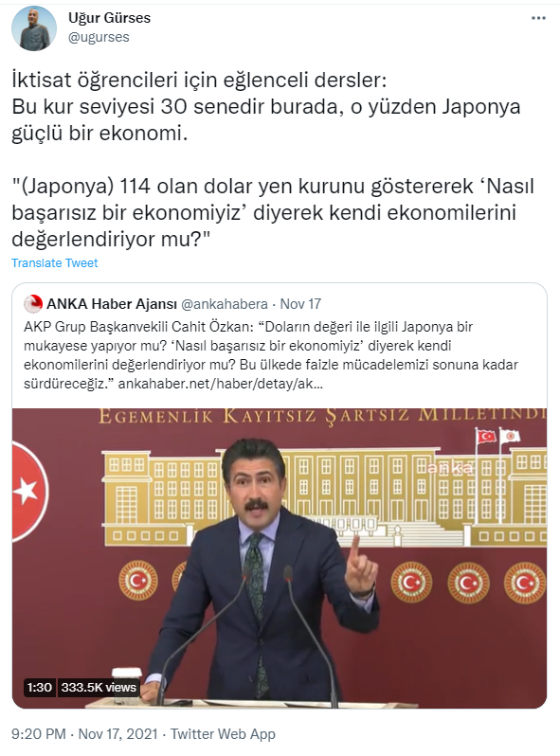The width and height of the screenshot is (560, 756).
Task: Click Translate Tweet link
Action: pyautogui.click(x=55, y=262)
